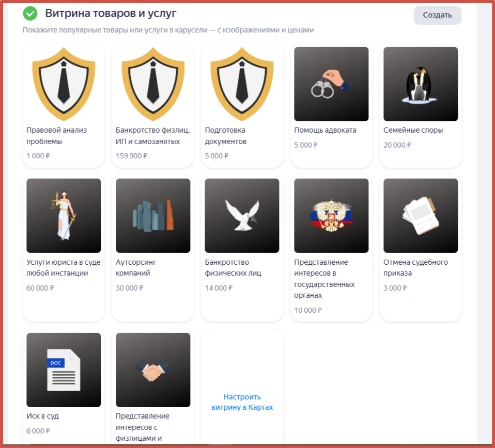Click heading Витрина товаров и услуг
Image resolution: width=495 pixels, height=448 pixels.
[111, 13]
